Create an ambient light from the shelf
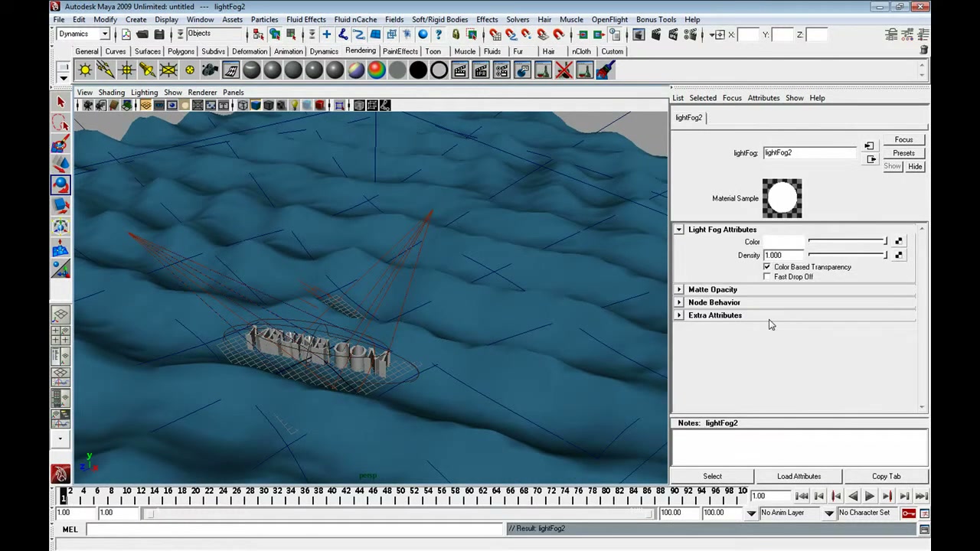 (x=85, y=70)
